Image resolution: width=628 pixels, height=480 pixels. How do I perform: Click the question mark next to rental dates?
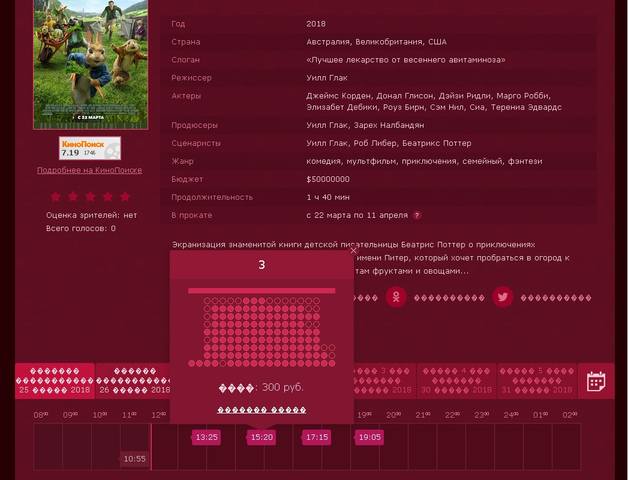pos(417,216)
